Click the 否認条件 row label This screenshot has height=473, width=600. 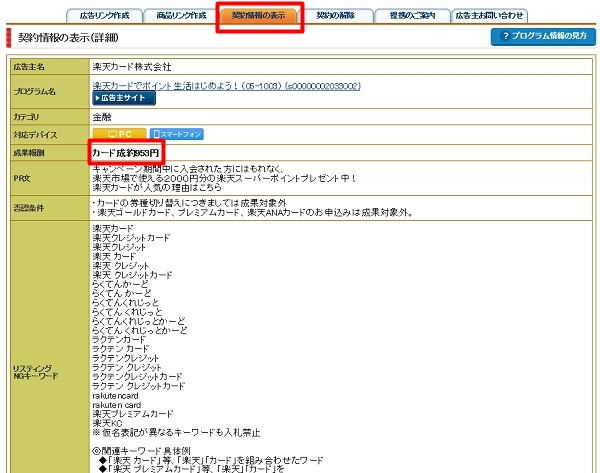[x=29, y=208]
